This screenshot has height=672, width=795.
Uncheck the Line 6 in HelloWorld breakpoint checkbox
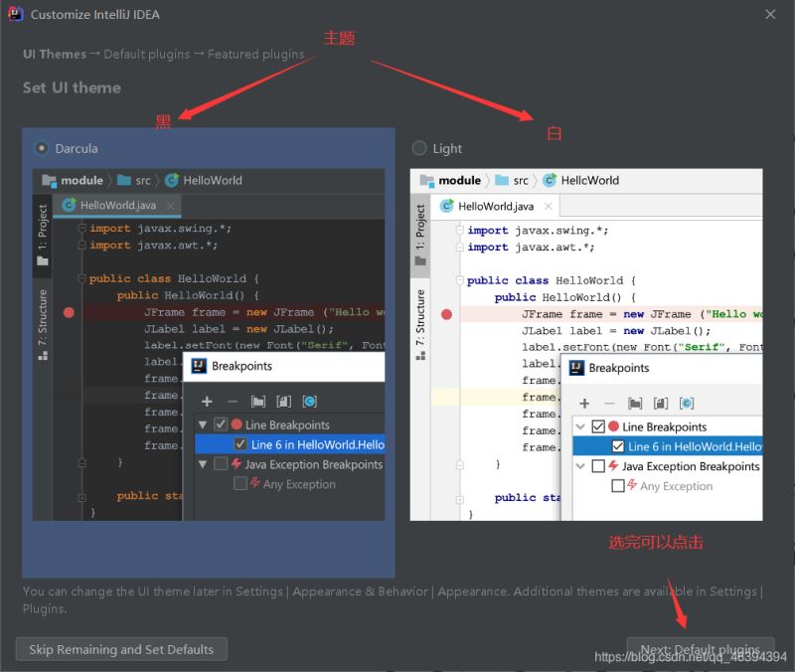coord(241,443)
